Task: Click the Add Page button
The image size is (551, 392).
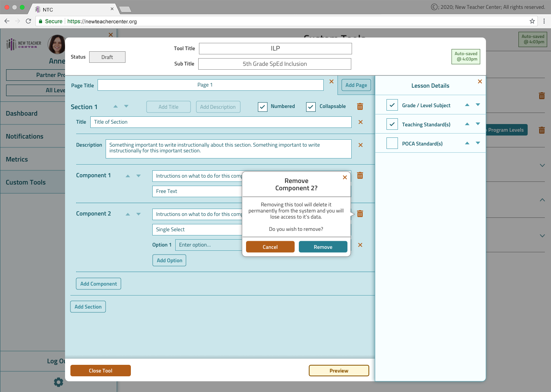Action: 356,85
